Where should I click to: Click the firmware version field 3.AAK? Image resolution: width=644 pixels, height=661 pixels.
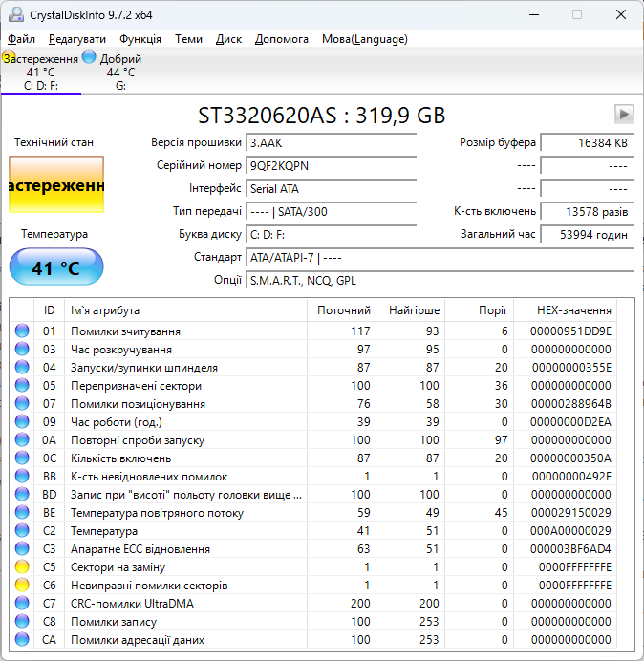coord(331,143)
